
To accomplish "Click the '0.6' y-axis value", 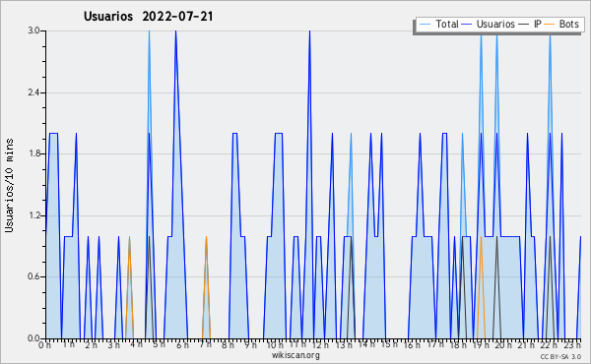I will [x=33, y=277].
